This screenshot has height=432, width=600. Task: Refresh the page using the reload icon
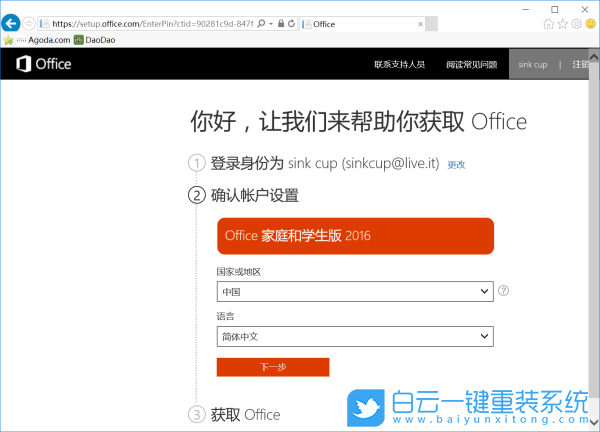292,24
